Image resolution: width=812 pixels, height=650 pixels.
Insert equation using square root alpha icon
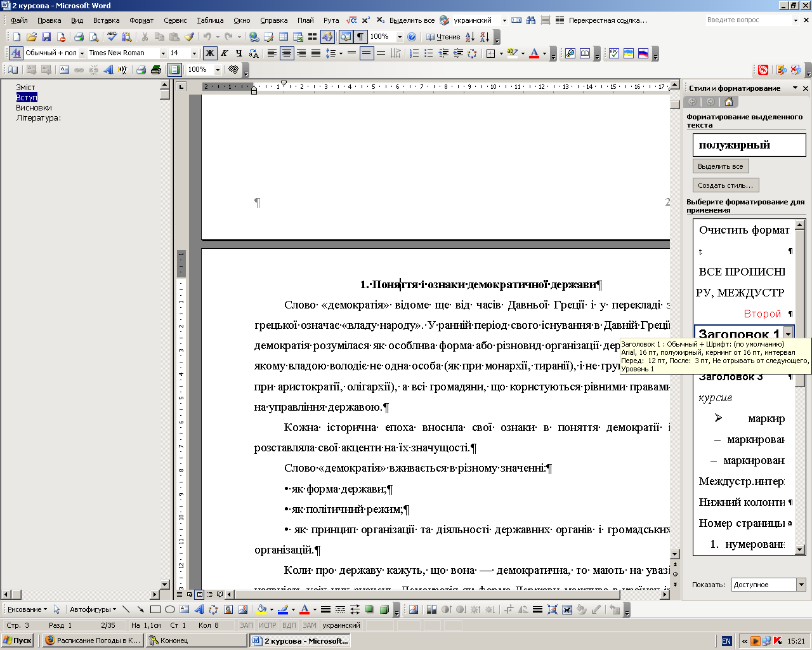(351, 20)
